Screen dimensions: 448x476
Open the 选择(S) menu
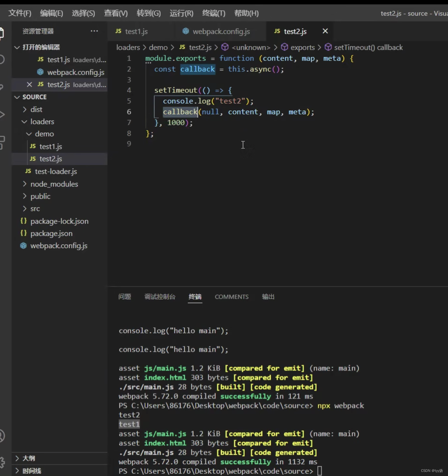pos(83,13)
